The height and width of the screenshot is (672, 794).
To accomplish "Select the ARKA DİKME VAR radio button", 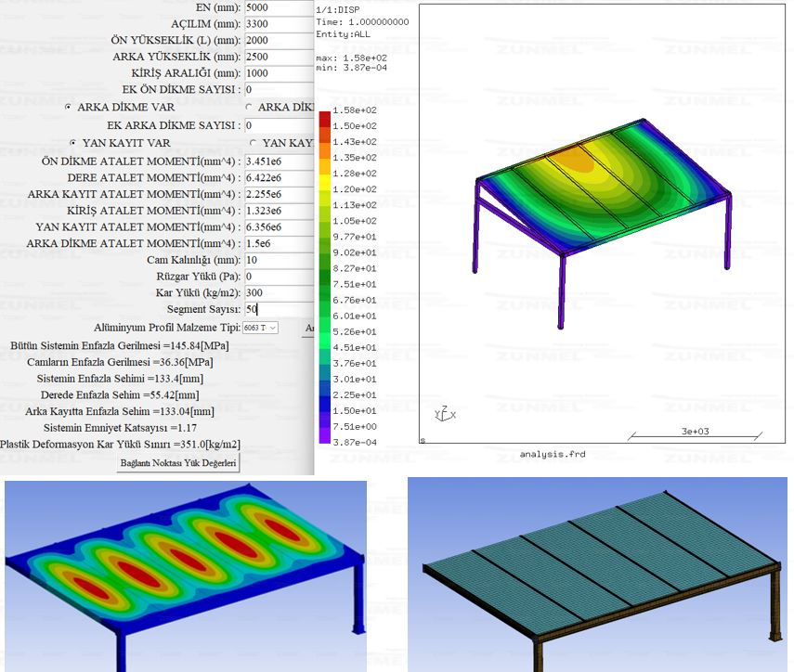I will [69, 108].
